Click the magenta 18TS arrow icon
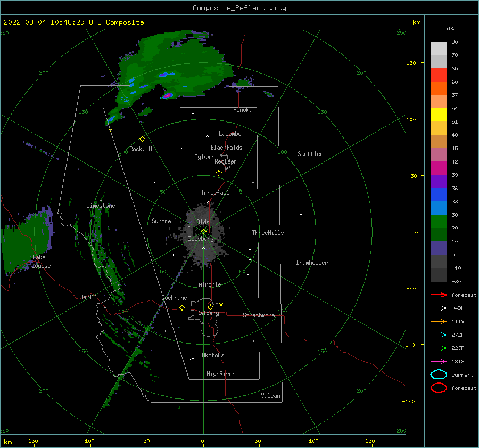 [x=439, y=362]
